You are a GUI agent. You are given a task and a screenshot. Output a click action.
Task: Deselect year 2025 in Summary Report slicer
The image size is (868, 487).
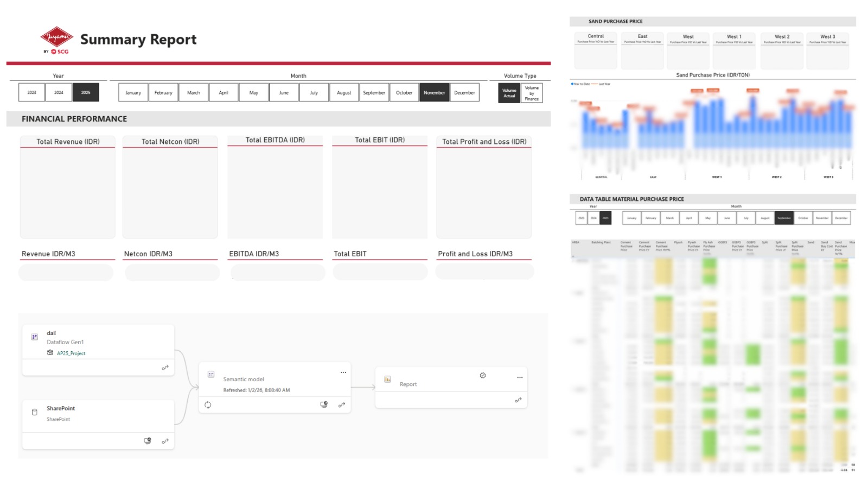pos(86,92)
